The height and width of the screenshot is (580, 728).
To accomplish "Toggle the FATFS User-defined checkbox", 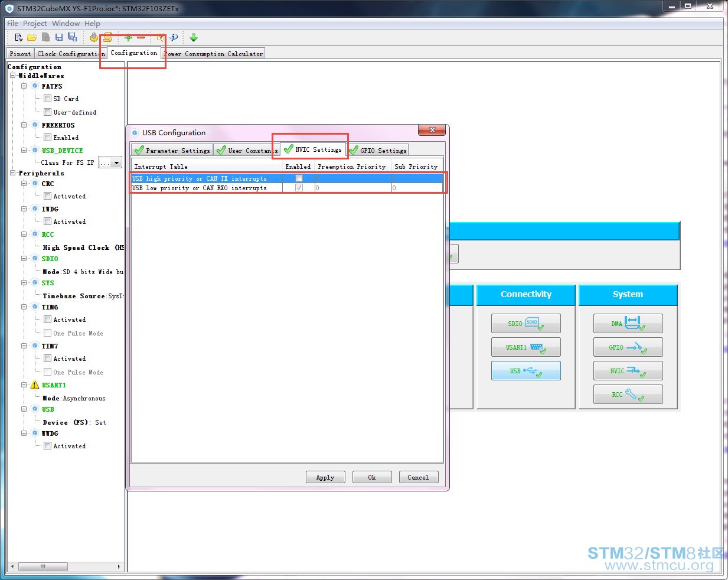I will point(48,112).
